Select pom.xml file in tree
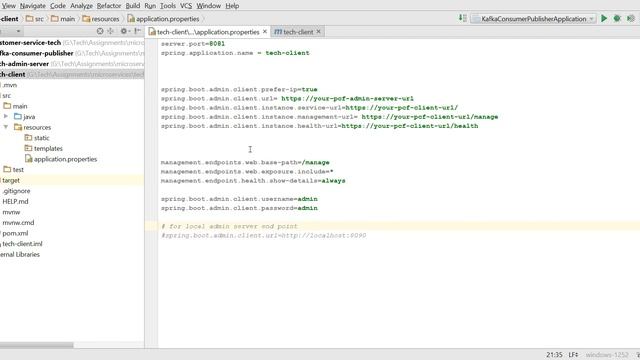 pos(15,233)
